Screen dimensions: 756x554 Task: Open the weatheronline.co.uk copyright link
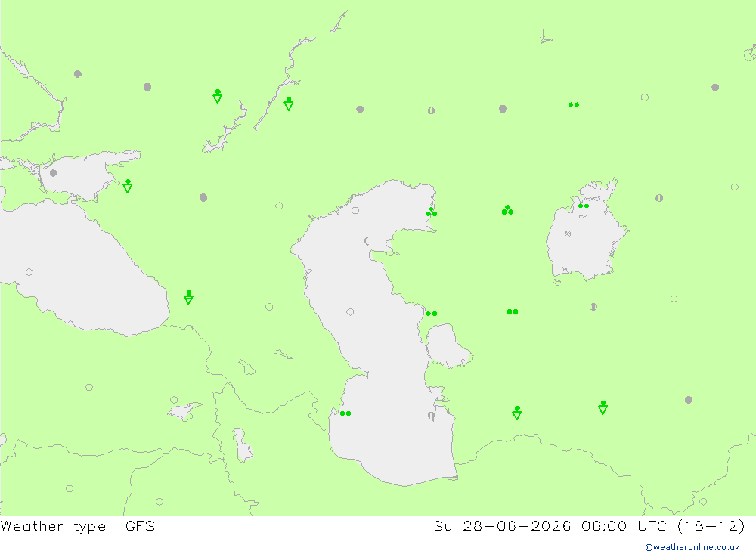click(692, 547)
